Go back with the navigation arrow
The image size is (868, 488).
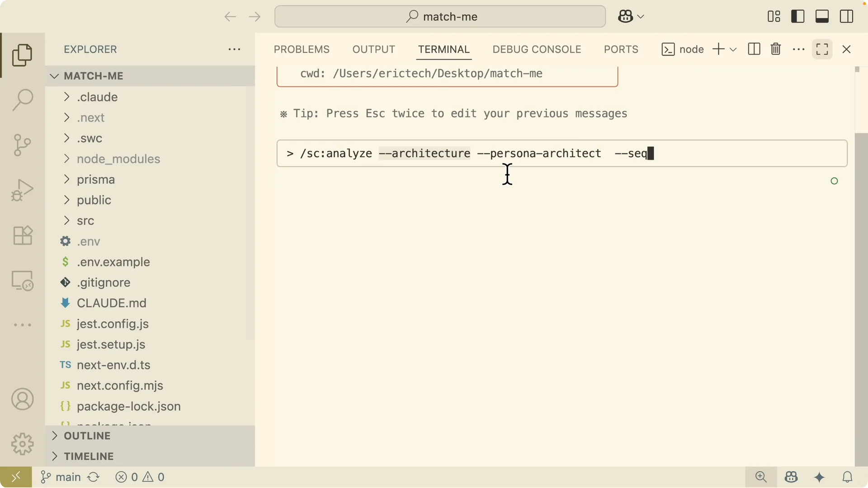pyautogui.click(x=230, y=17)
